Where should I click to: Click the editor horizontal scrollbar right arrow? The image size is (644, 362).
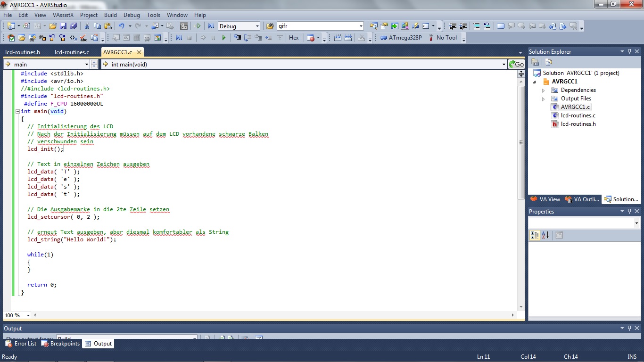(513, 315)
